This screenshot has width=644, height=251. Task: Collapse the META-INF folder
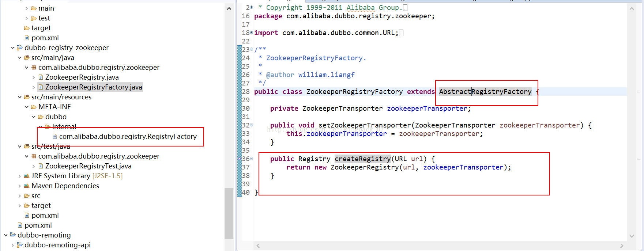point(27,107)
